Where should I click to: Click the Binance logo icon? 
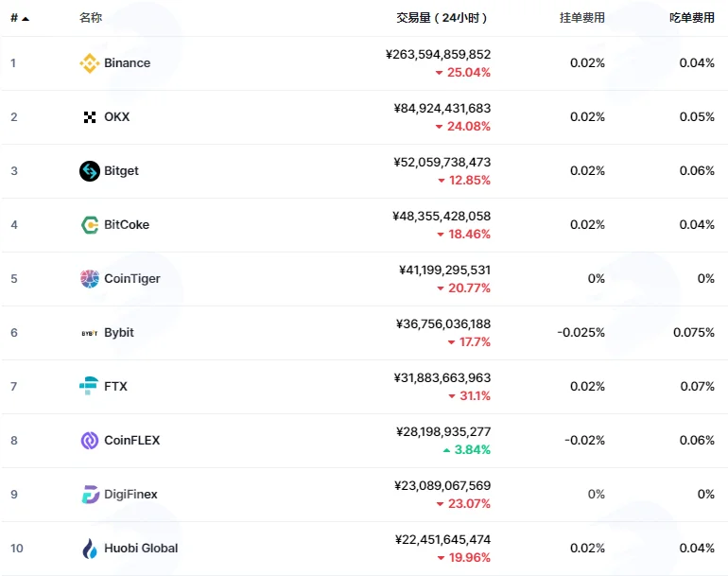tap(90, 63)
